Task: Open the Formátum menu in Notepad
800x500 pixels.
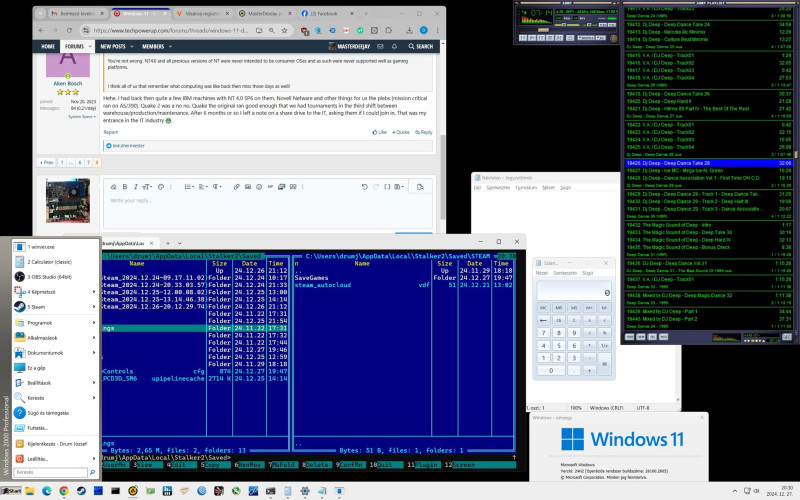Action: tap(526, 188)
